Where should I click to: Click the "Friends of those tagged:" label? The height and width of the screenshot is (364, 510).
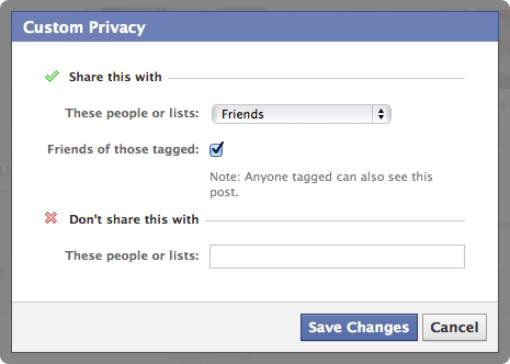coord(123,149)
